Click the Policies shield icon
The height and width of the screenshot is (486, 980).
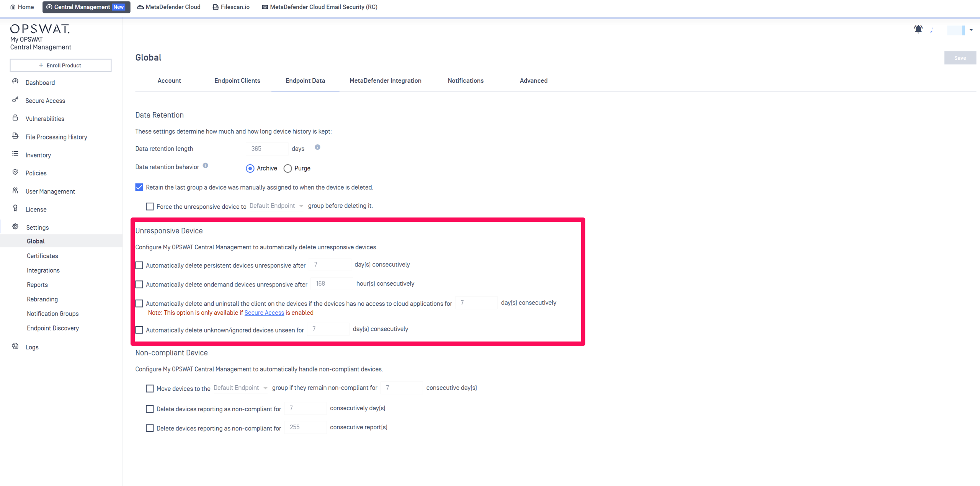tap(15, 172)
